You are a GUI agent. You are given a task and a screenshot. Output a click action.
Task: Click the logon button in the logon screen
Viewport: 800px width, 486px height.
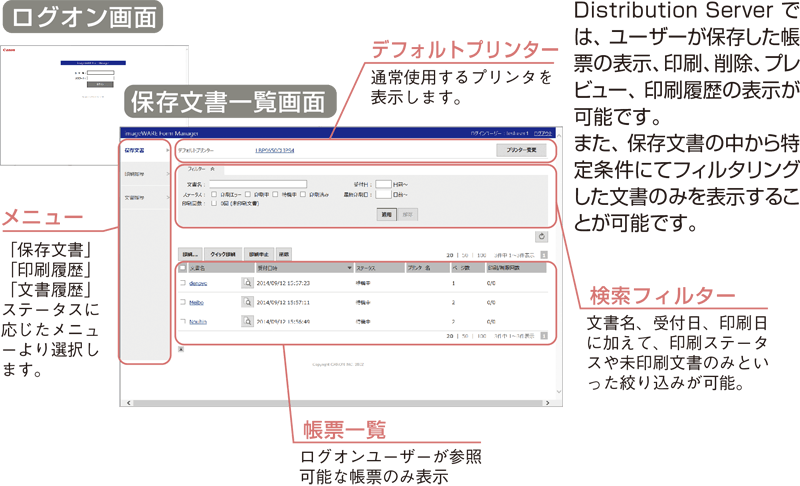point(100,84)
